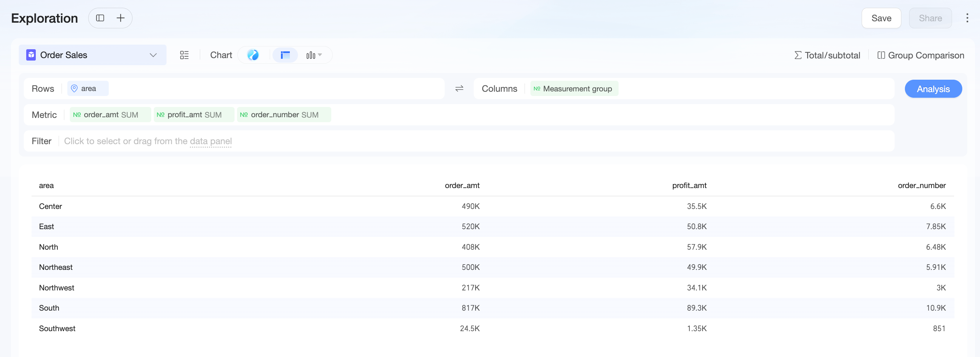Swap rows and columns
The width and height of the screenshot is (980, 357).
pyautogui.click(x=459, y=89)
